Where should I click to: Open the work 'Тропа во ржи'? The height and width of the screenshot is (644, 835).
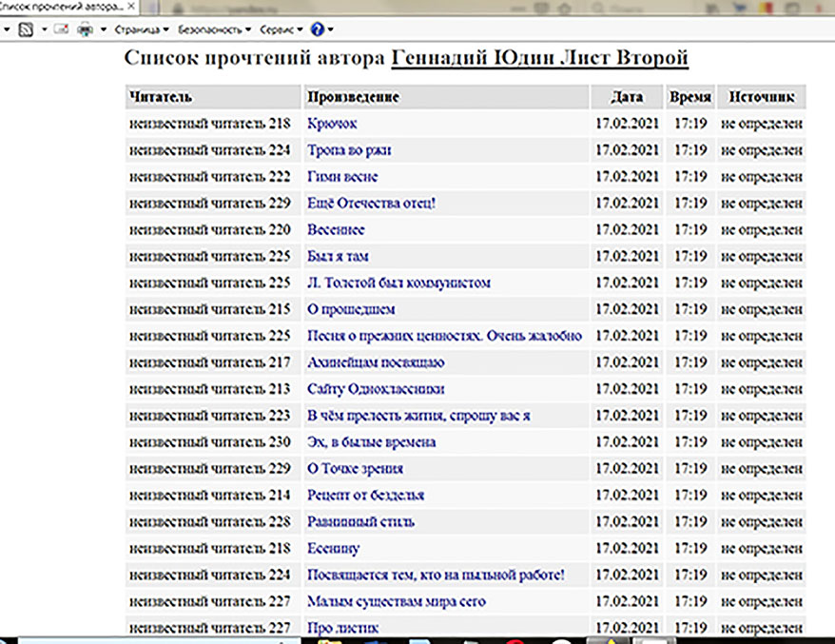349,150
